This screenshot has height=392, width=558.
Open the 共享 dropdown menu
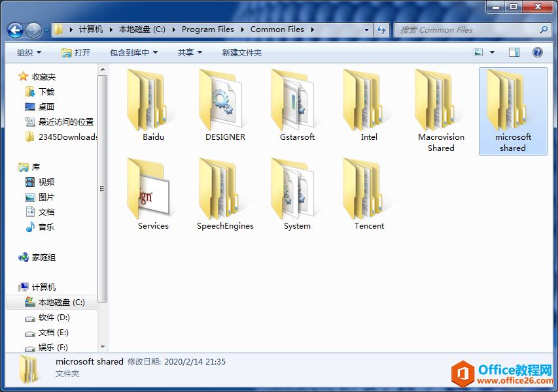pyautogui.click(x=190, y=53)
